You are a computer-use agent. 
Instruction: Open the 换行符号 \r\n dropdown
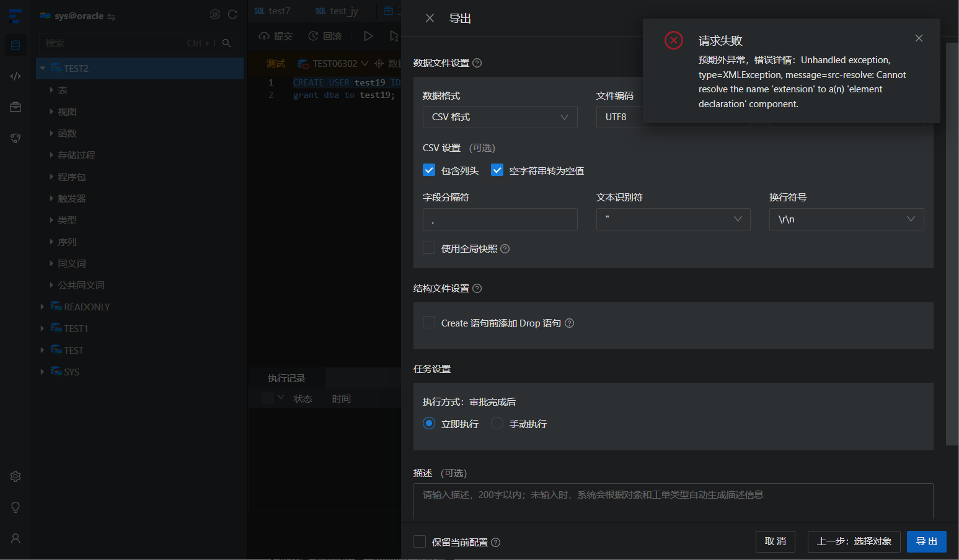click(847, 219)
